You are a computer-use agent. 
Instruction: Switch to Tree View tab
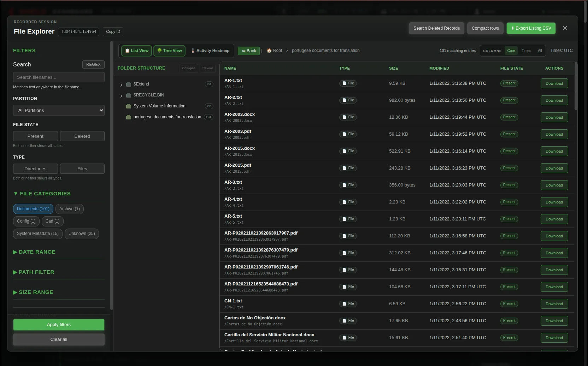pos(170,51)
